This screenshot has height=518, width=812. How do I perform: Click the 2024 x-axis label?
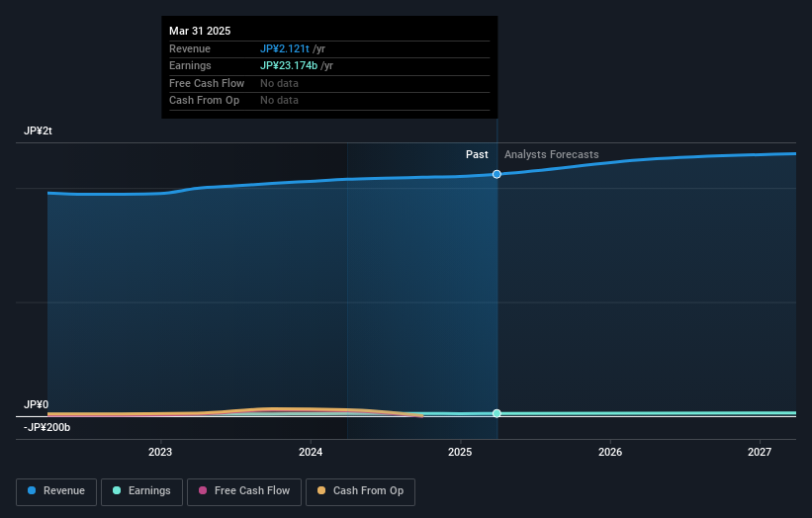[x=311, y=452]
